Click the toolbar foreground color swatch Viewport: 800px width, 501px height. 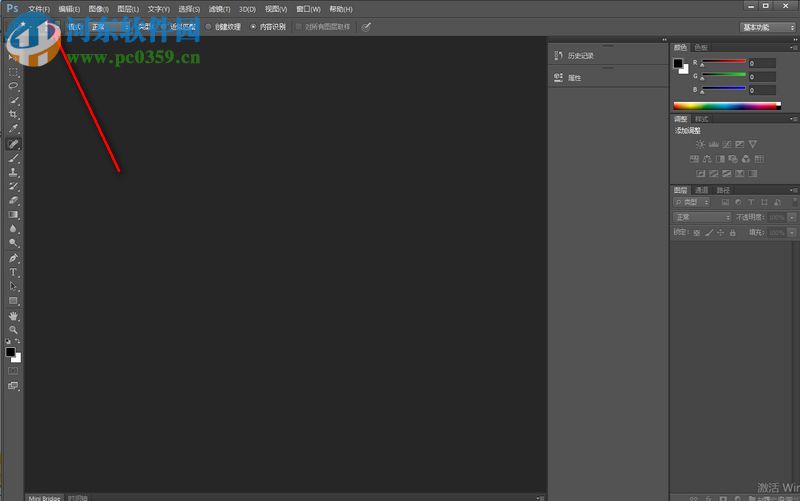(x=10, y=352)
